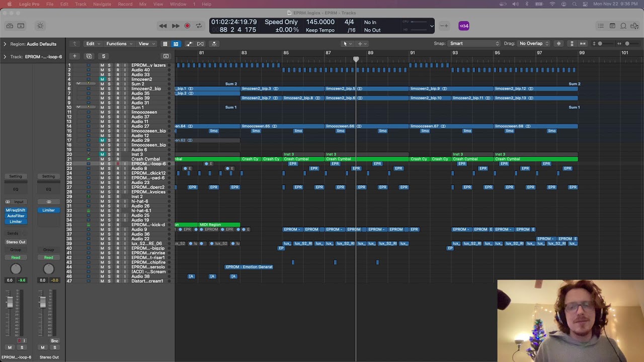This screenshot has height=362, width=644.
Task: Open the left-click pointer tool menu
Action: pyautogui.click(x=347, y=44)
